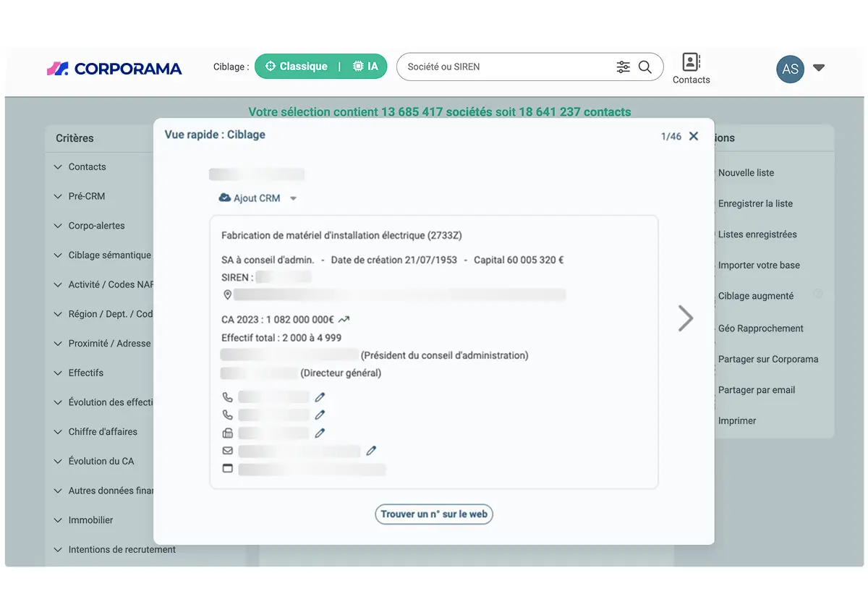Expand Chiffre d'affaires criterion
868x615 pixels.
click(x=95, y=432)
